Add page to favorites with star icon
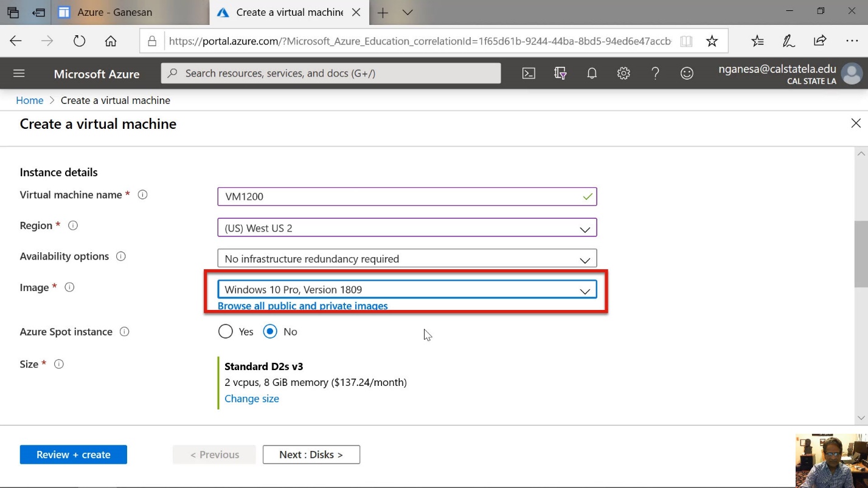Viewport: 868px width, 488px height. [712, 41]
